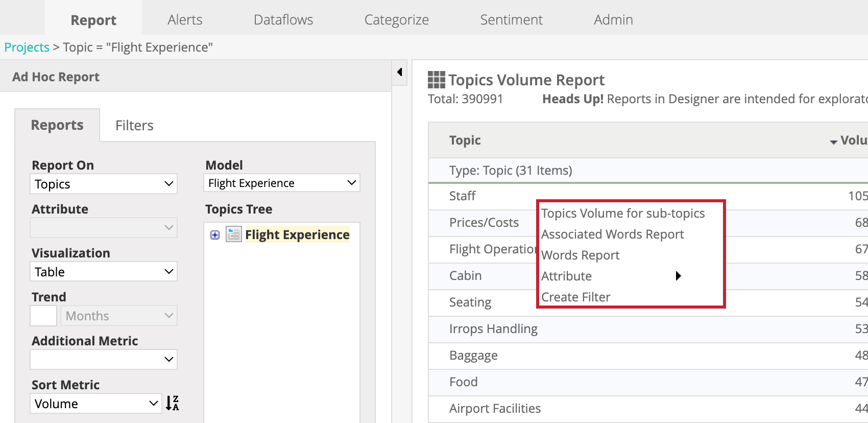This screenshot has height=423, width=868.
Task: Open the Visualization Table dropdown
Action: tap(104, 272)
